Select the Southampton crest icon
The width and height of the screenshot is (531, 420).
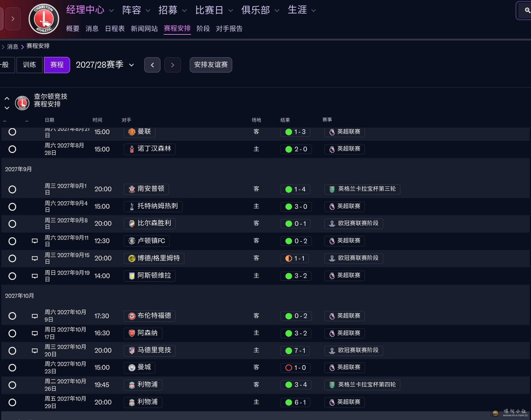point(132,189)
